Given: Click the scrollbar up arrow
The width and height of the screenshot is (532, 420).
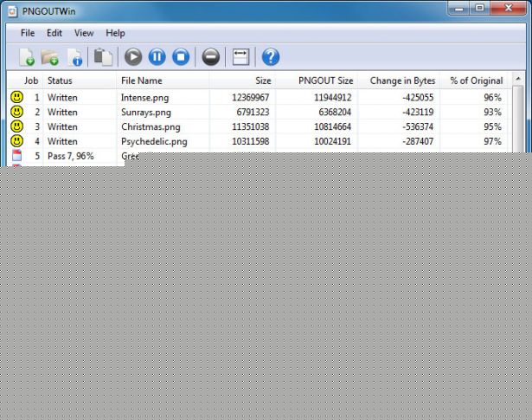Looking at the screenshot, I should pos(518,79).
